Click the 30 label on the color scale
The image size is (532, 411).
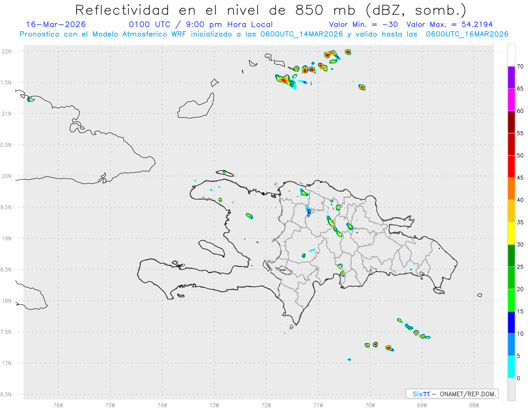point(520,244)
